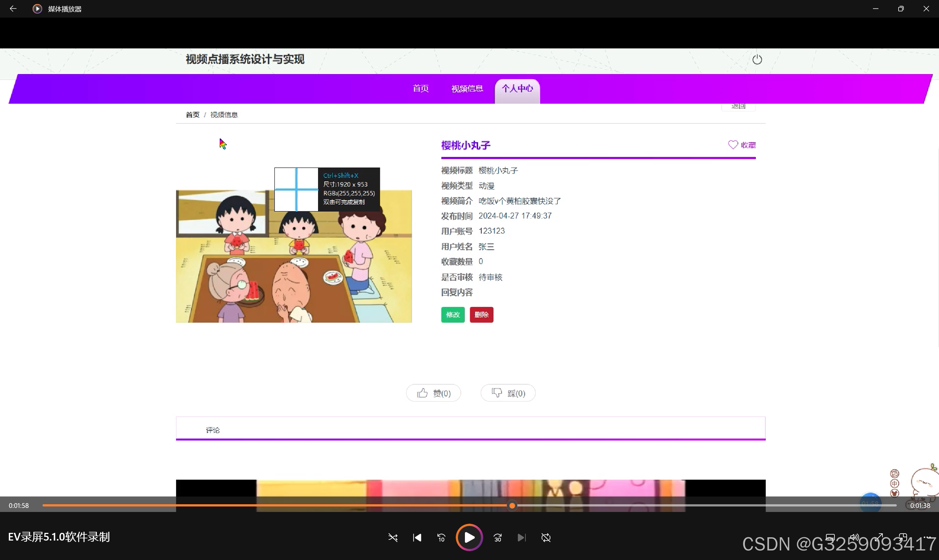
Task: Click the power logout icon
Action: (757, 60)
